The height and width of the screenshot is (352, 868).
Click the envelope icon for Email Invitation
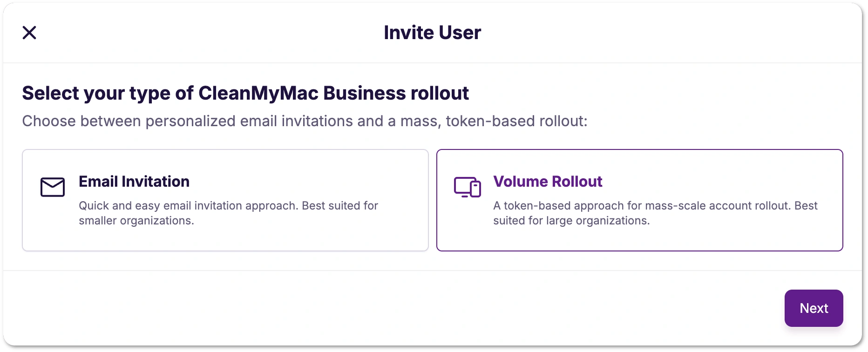pyautogui.click(x=53, y=187)
